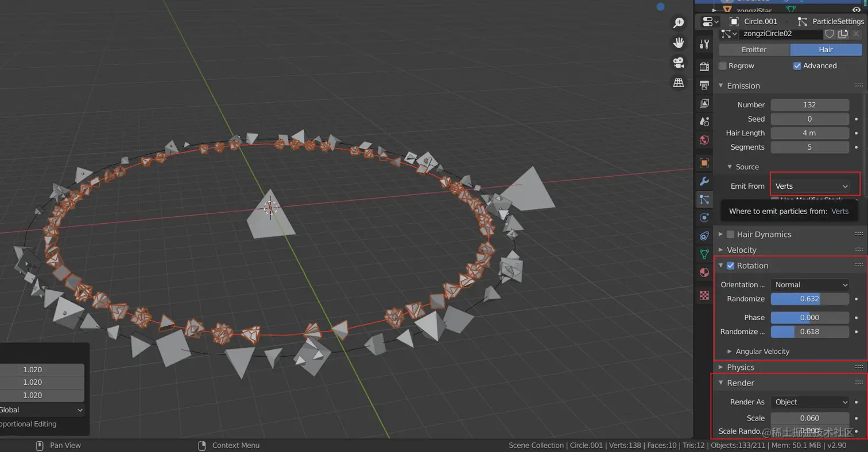Screen dimensions: 868x452
Task: Click the animate dot next to Hair Length
Action: click(856, 133)
